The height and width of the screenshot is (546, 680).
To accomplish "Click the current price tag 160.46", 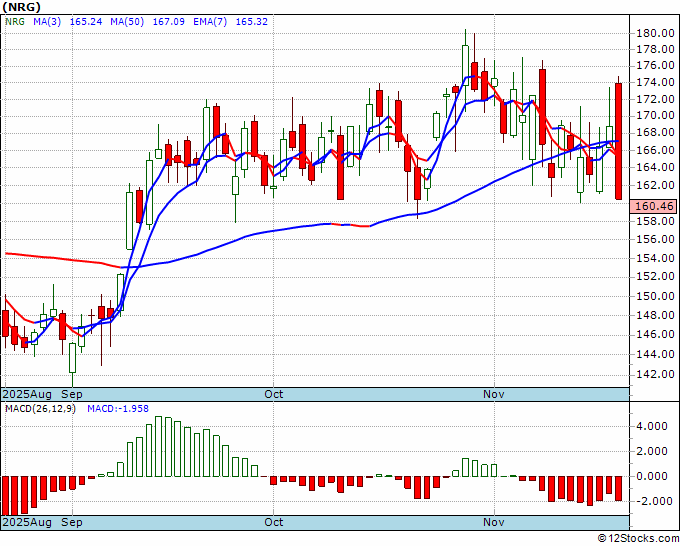I will pyautogui.click(x=654, y=206).
